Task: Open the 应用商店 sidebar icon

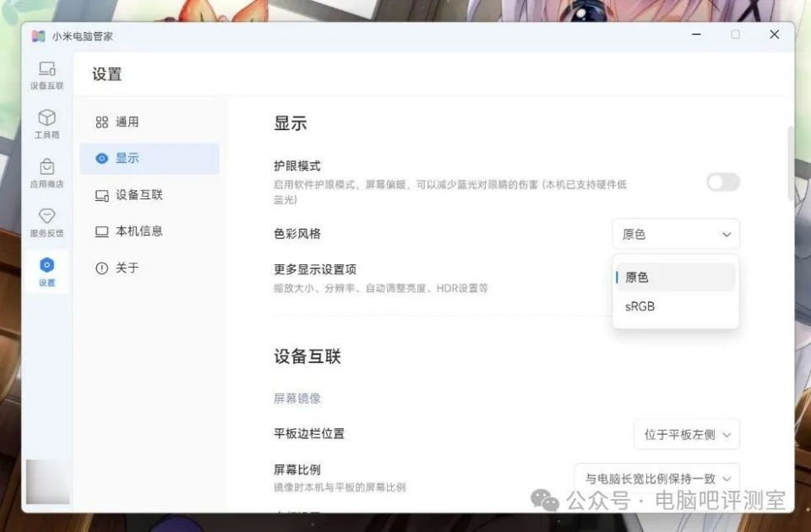Action: (46, 172)
